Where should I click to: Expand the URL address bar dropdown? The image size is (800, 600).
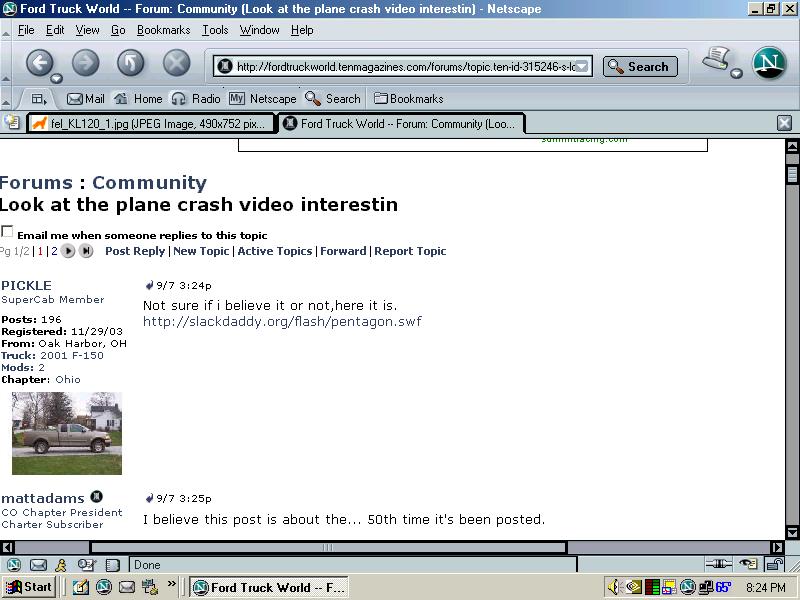583,66
